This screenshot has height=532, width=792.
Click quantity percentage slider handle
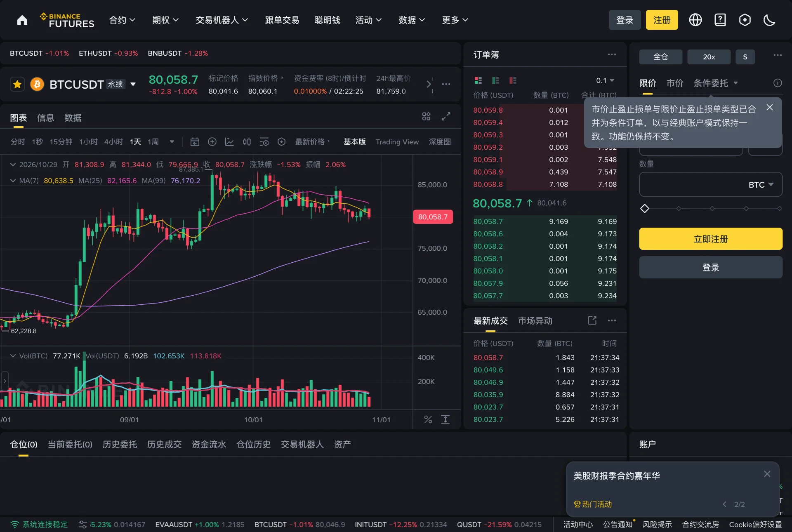click(x=645, y=209)
